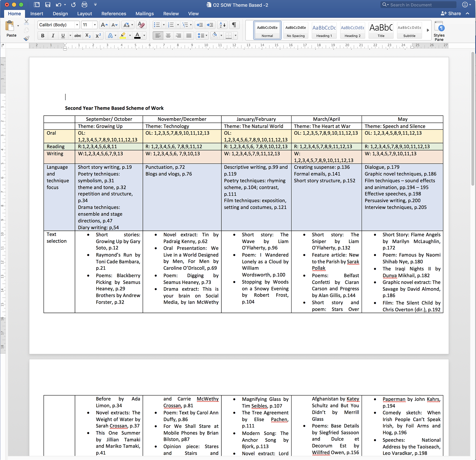Open the Styles Pane

point(439,31)
